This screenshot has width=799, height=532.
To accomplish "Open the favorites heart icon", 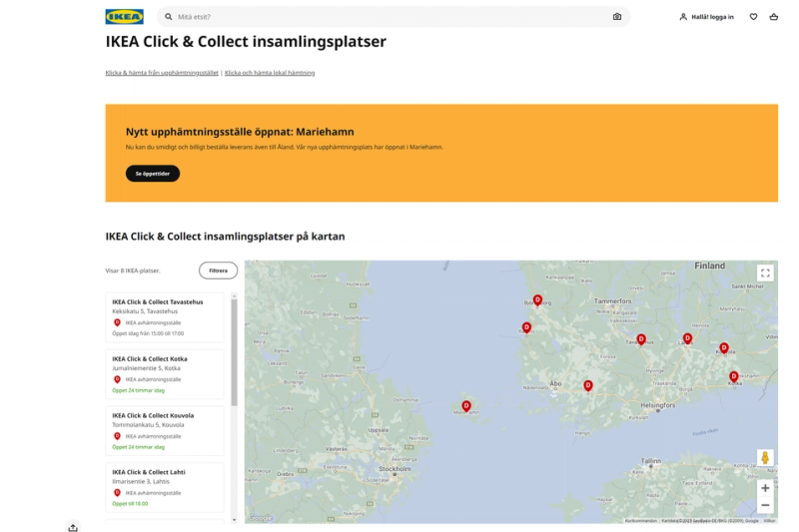I will 754,17.
